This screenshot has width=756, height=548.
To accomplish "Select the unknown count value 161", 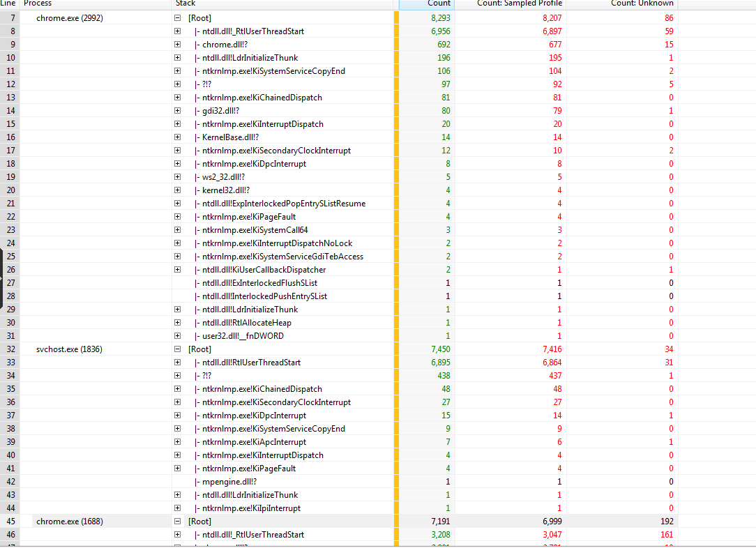I will (x=667, y=535).
